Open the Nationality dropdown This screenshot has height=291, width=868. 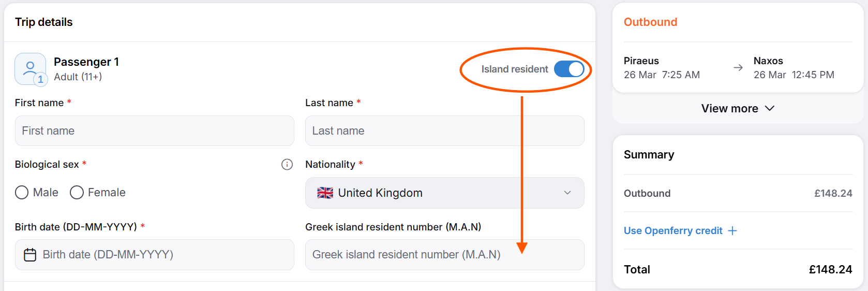pyautogui.click(x=445, y=193)
